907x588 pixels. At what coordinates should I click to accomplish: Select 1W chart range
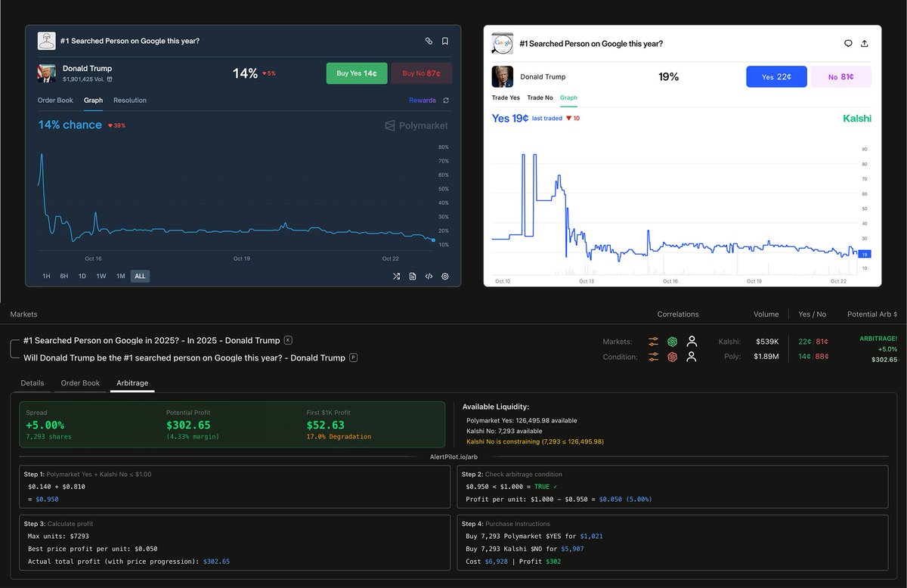[101, 277]
